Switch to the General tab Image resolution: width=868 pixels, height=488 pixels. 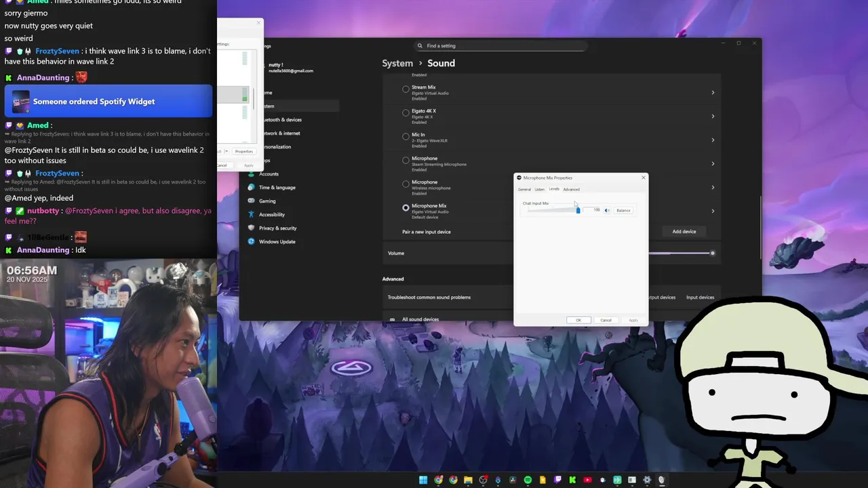point(524,189)
